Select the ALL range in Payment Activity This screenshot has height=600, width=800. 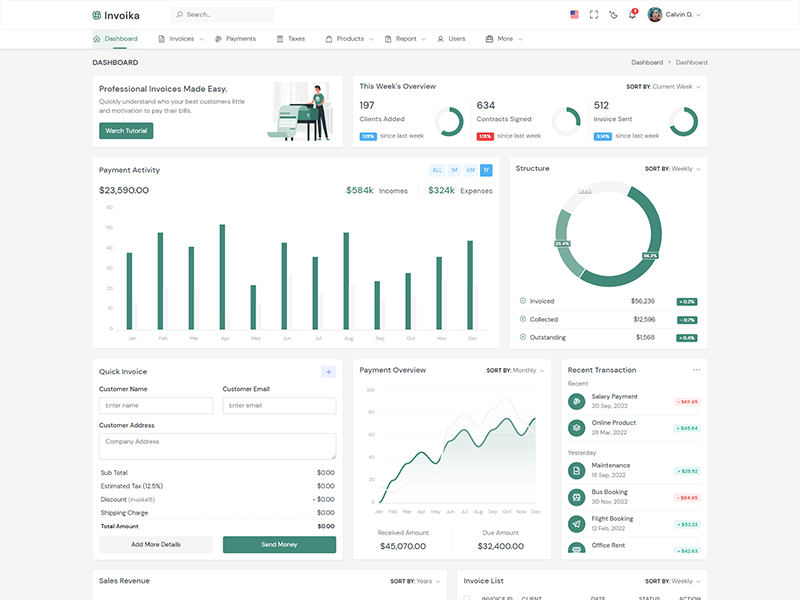click(437, 170)
